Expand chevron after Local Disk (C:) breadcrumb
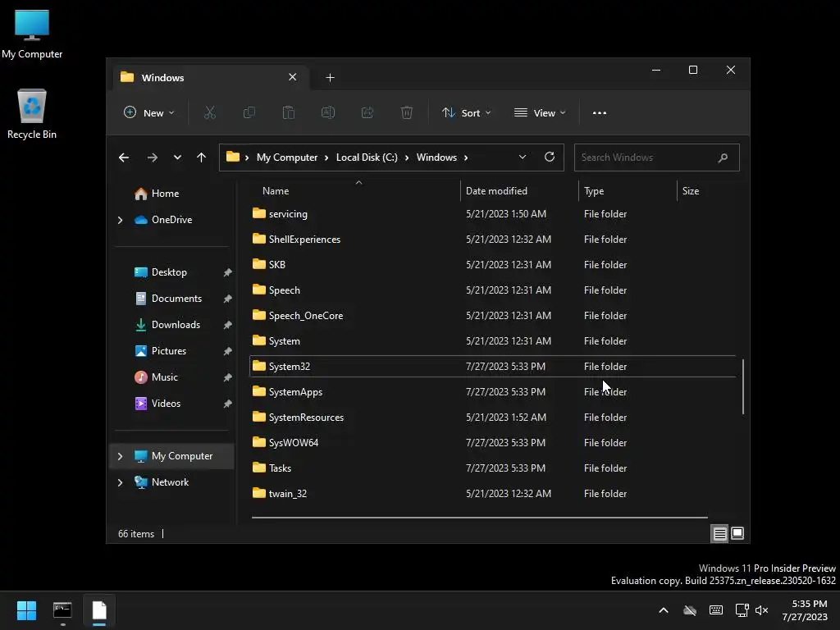The image size is (840, 630). (407, 157)
